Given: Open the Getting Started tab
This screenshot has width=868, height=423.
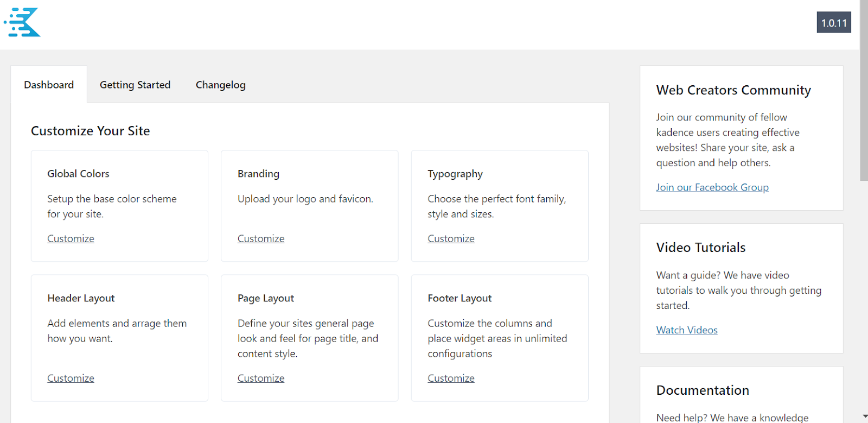Looking at the screenshot, I should pos(135,85).
